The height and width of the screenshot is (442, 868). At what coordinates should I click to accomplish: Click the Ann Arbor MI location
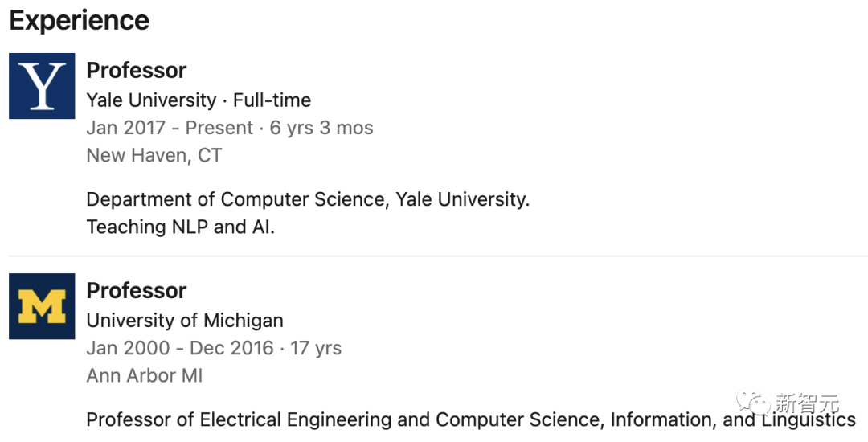point(145,375)
